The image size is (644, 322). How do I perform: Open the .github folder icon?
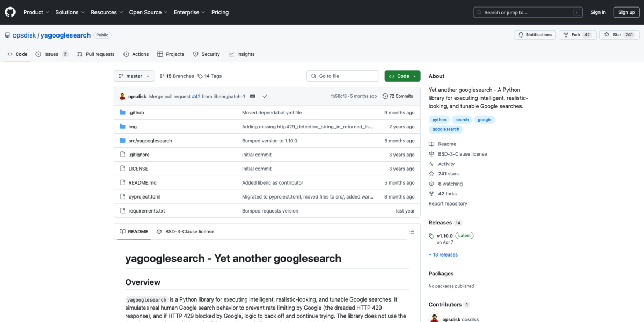click(x=122, y=112)
